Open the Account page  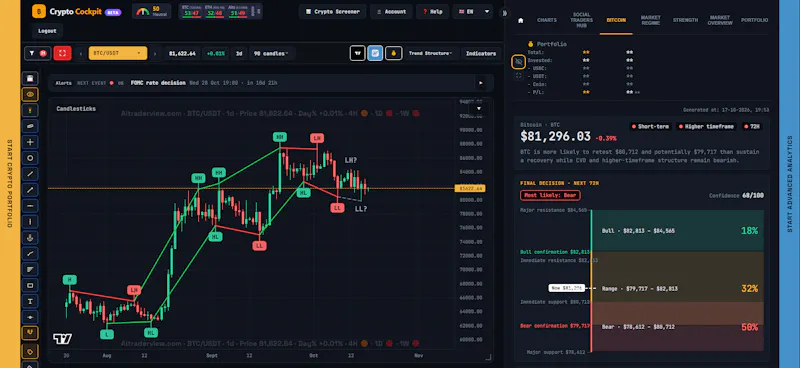point(391,11)
